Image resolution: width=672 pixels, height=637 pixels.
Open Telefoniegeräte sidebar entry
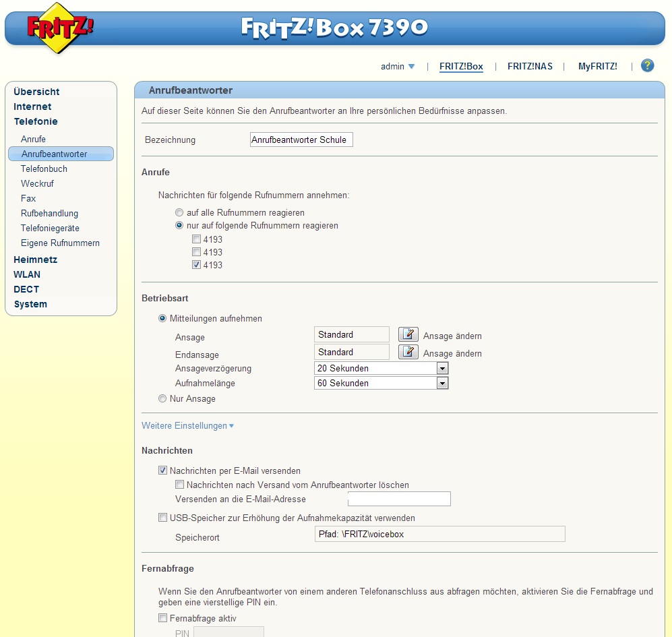(x=50, y=228)
